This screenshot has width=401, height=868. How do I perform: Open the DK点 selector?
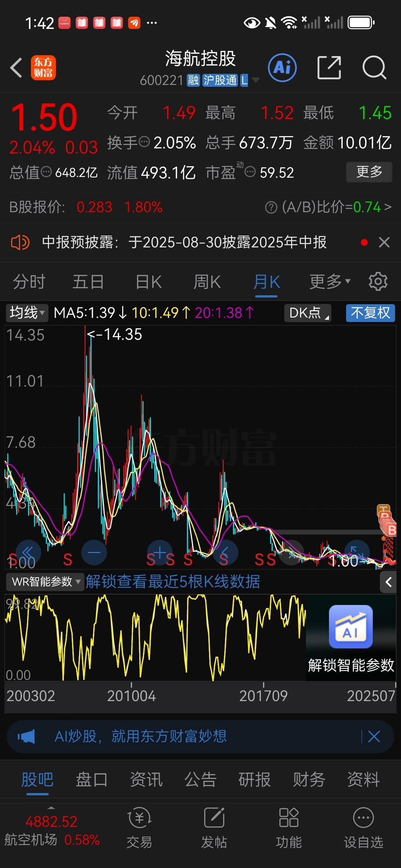click(x=308, y=313)
